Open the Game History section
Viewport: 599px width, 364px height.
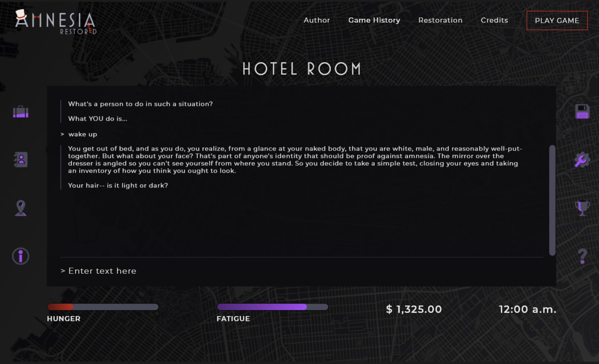coord(374,20)
